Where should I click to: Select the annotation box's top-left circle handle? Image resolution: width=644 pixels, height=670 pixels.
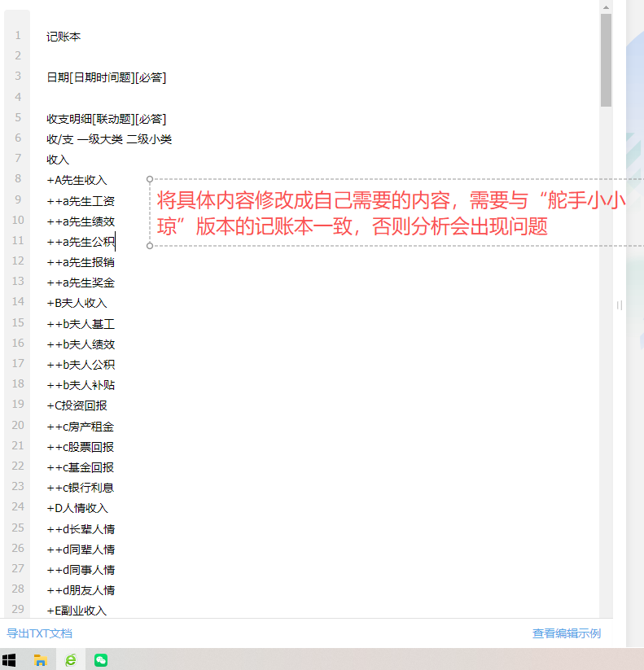(x=150, y=179)
